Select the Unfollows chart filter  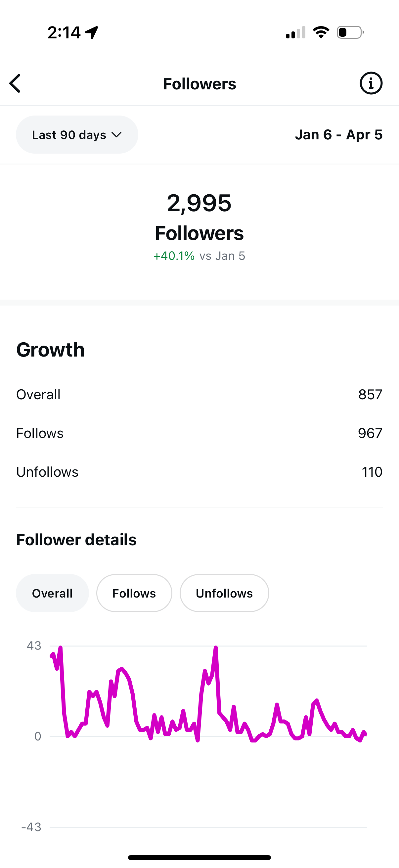[x=224, y=593]
